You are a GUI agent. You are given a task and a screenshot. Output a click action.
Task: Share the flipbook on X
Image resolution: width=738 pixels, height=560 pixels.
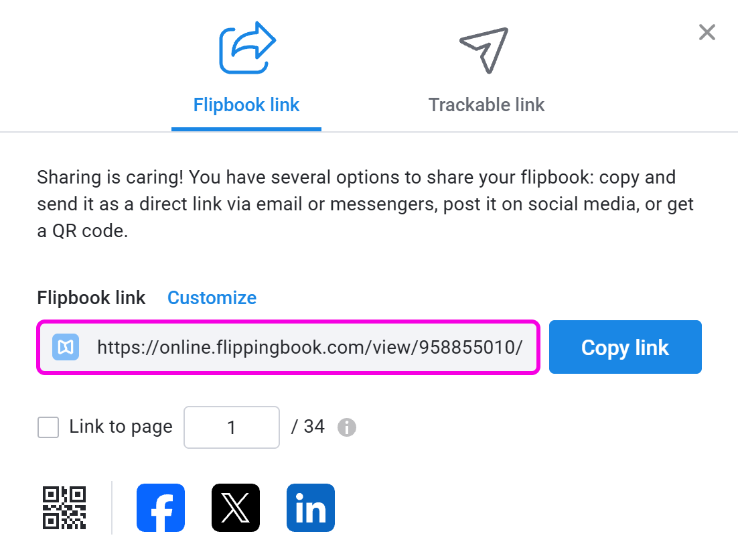[236, 508]
